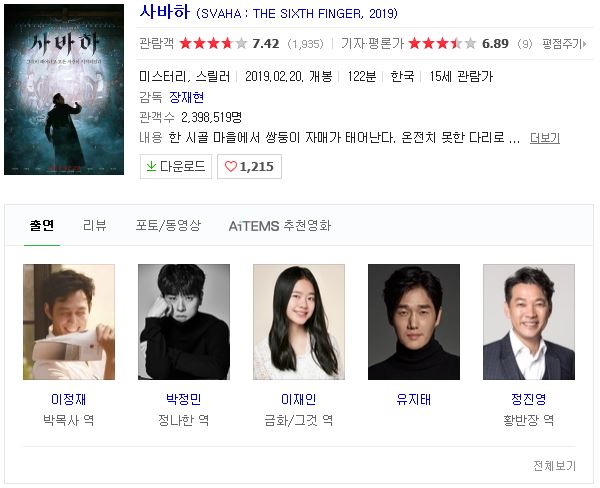Screen dimensions: 600x488
Task: Open director 장재현 link
Action: click(x=186, y=97)
